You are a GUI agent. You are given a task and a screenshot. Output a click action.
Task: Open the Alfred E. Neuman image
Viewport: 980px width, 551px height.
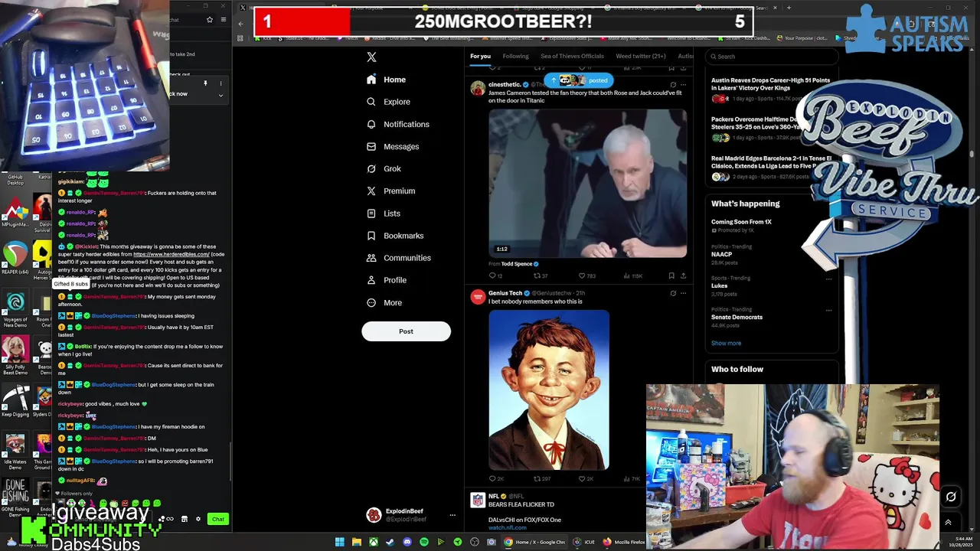click(549, 390)
